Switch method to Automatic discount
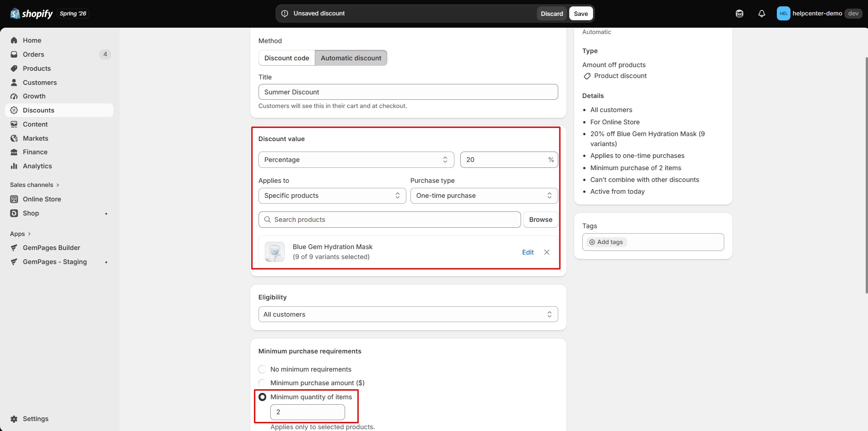Viewport: 868px width, 431px height. [351, 58]
